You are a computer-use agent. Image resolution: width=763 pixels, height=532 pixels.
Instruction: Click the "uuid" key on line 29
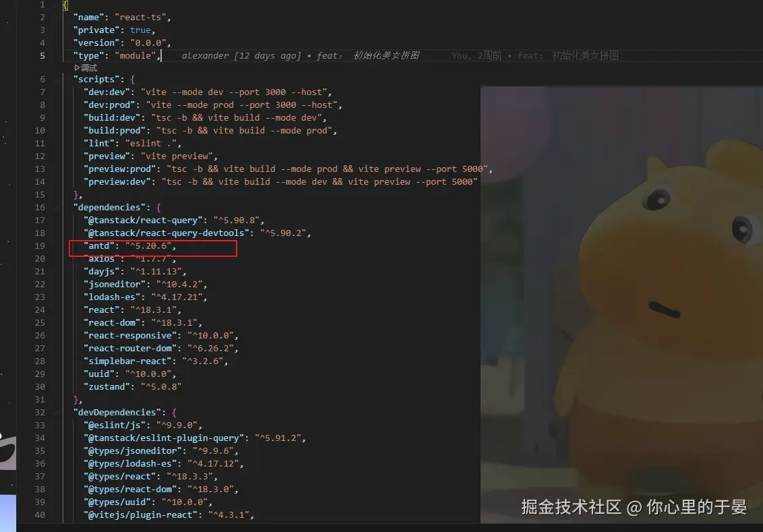[99, 374]
